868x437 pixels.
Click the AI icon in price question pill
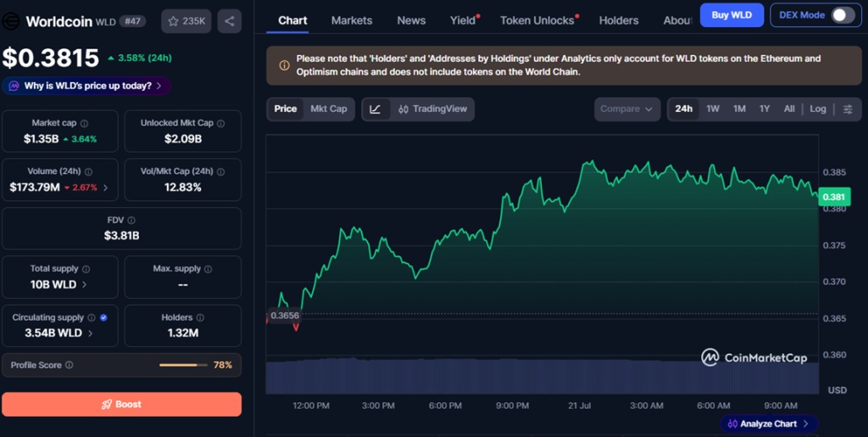tap(14, 86)
